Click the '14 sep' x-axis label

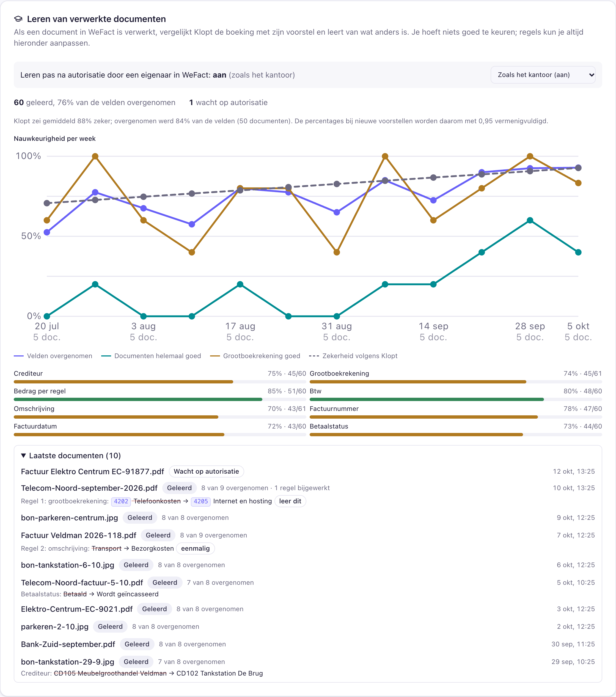click(433, 326)
